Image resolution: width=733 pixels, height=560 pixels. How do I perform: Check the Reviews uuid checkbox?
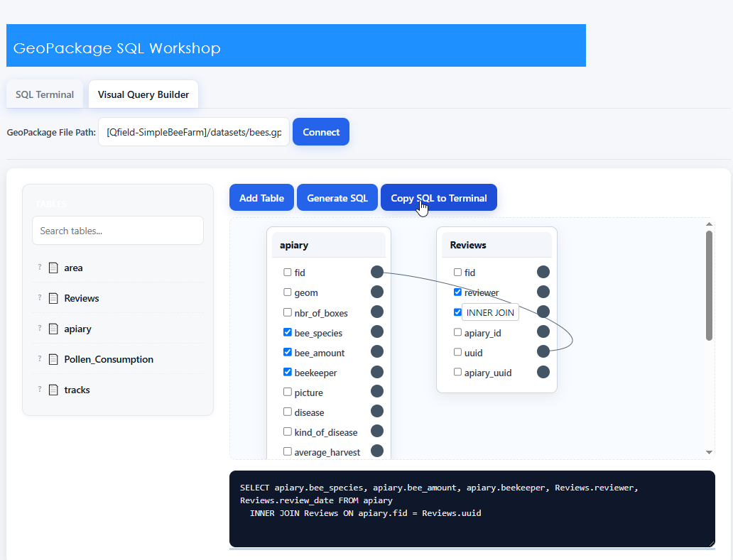tap(457, 352)
